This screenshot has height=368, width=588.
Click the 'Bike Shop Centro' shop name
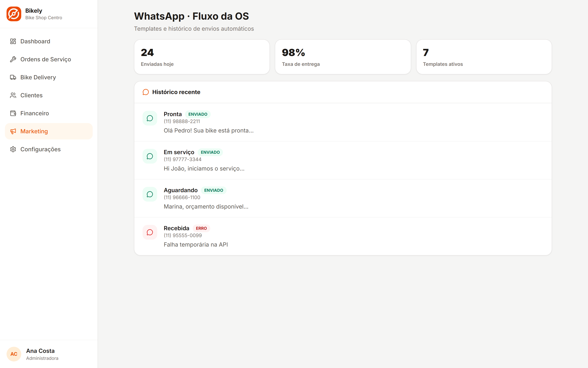pyautogui.click(x=44, y=18)
